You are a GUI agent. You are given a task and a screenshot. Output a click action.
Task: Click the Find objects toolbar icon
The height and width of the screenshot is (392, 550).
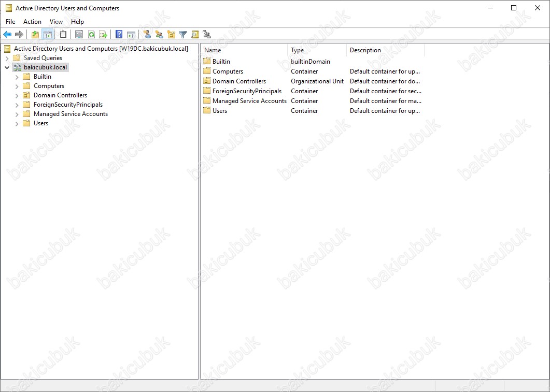pyautogui.click(x=195, y=34)
